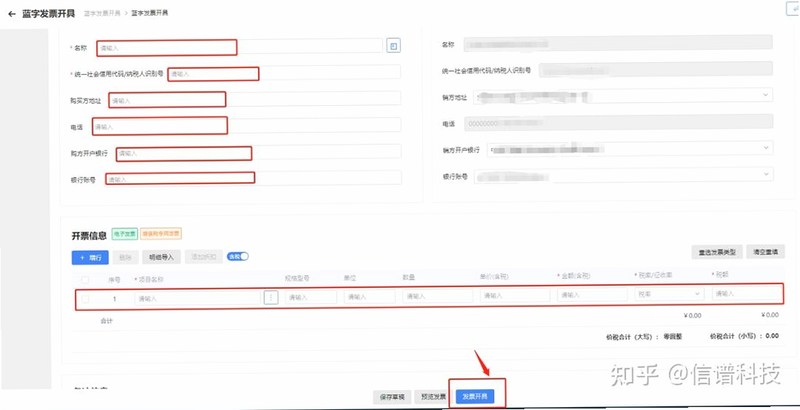Click the 零圆整 amount in words
The image size is (800, 410).
coord(672,337)
